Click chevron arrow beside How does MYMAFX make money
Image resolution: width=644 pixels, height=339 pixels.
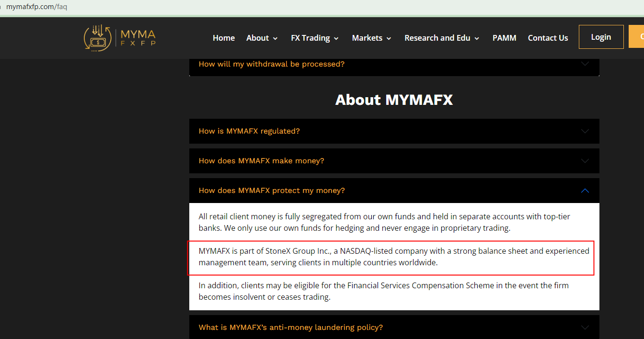[585, 161]
